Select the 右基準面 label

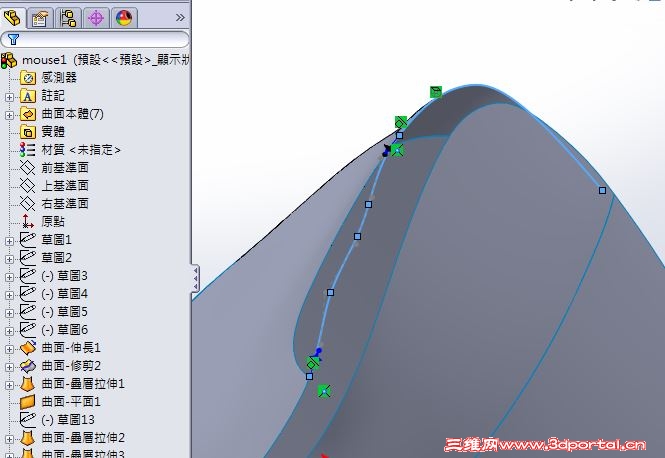click(x=65, y=204)
